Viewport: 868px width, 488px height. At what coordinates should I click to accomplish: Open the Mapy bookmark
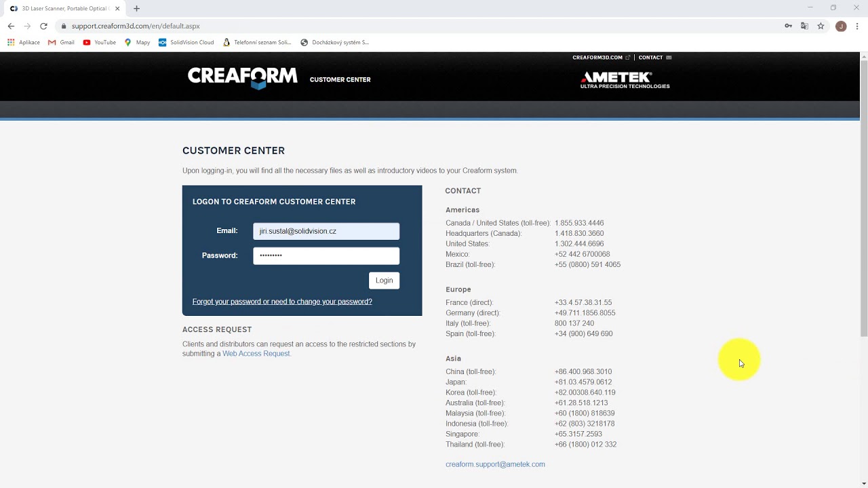(x=137, y=42)
